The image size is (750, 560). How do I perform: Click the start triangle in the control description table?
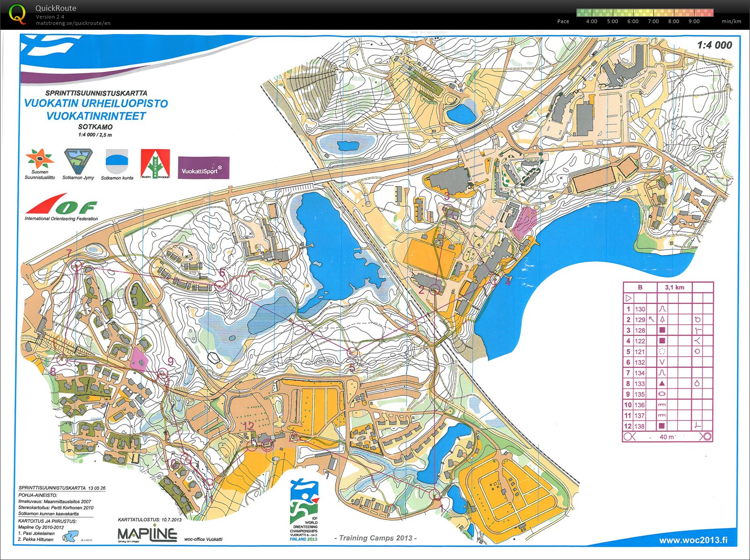(x=628, y=298)
